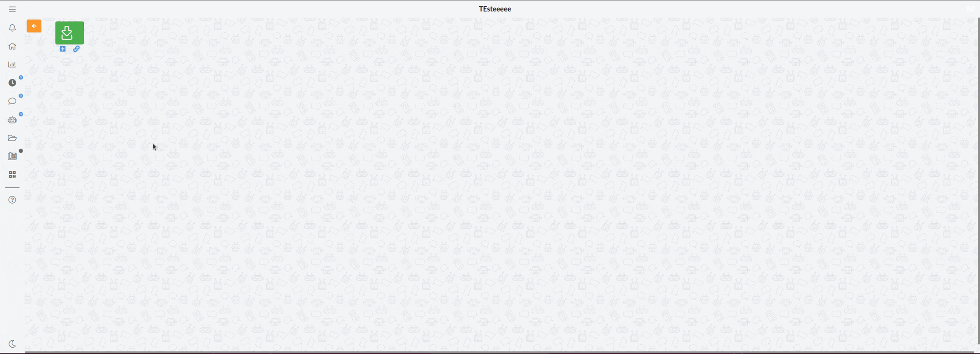Open the clock queue icon
The width and height of the screenshot is (980, 354).
point(12,83)
